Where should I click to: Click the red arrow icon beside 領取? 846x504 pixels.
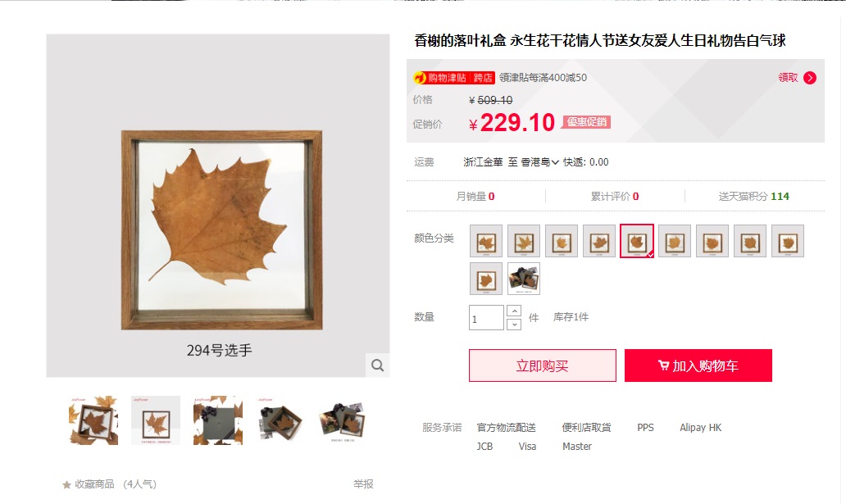pos(810,78)
